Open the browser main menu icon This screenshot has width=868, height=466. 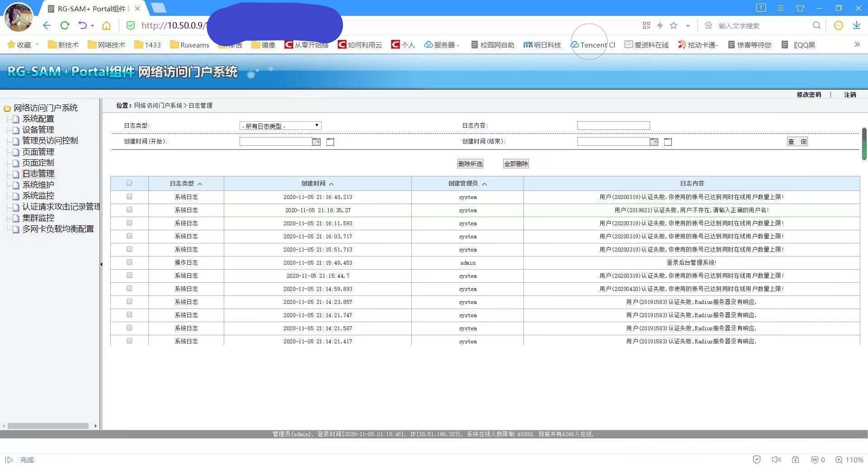(780, 8)
